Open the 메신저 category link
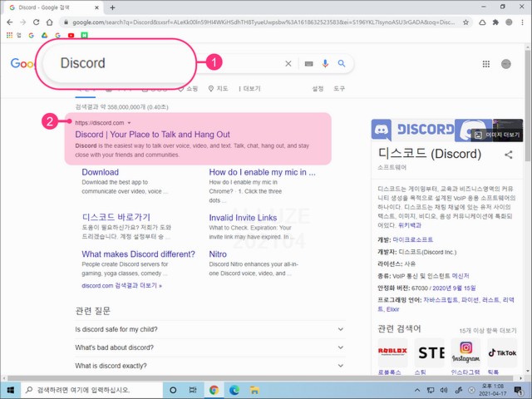The width and height of the screenshot is (532, 399). (x=461, y=276)
